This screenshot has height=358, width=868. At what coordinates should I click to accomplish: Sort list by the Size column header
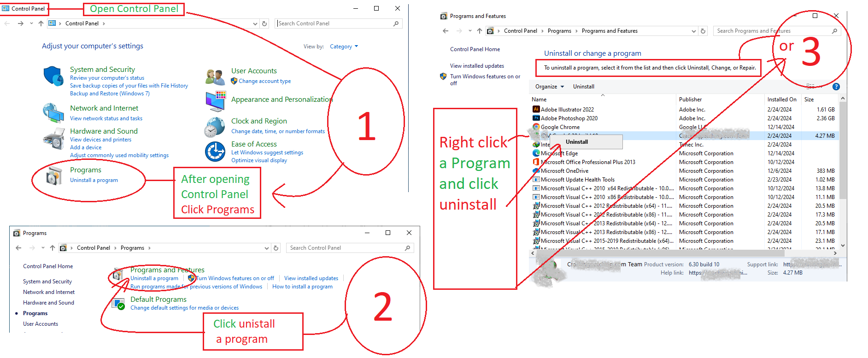point(819,100)
